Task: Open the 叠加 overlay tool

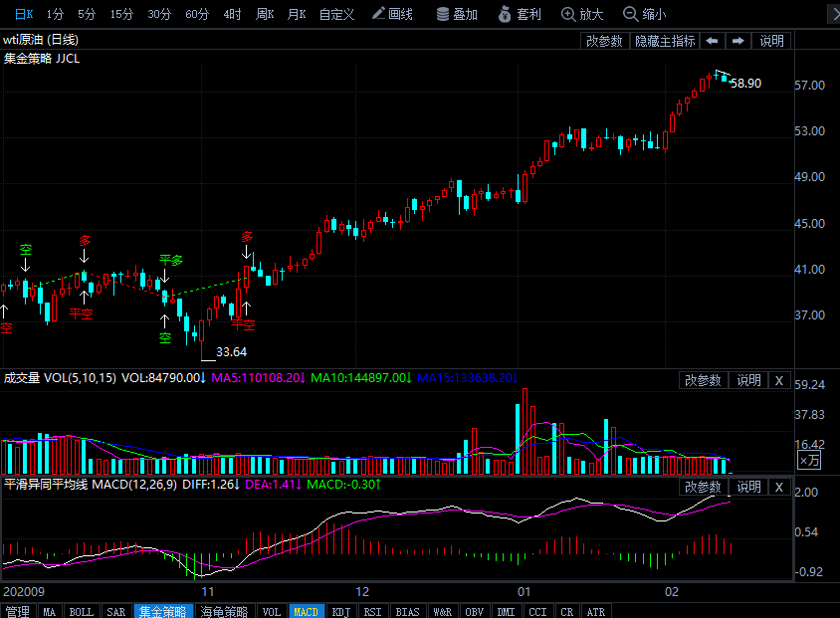Action: coord(457,14)
